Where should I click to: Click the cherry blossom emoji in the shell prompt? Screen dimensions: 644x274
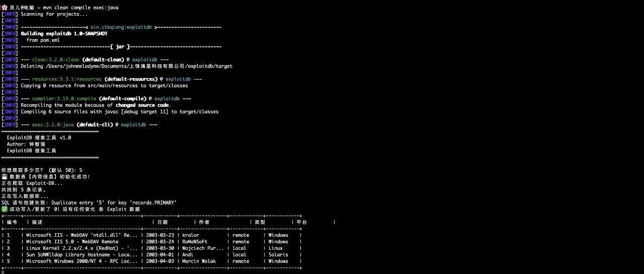[x=4, y=8]
